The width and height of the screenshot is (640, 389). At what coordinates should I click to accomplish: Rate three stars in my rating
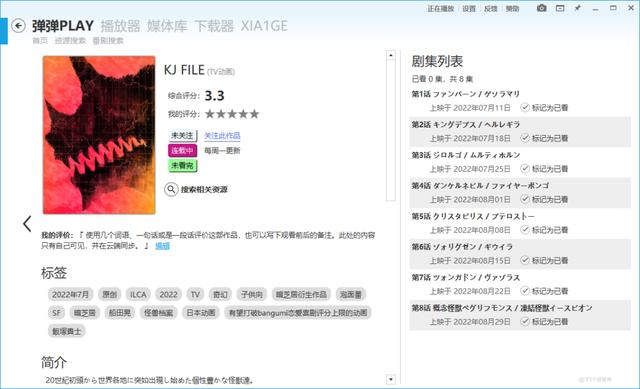tap(232, 114)
